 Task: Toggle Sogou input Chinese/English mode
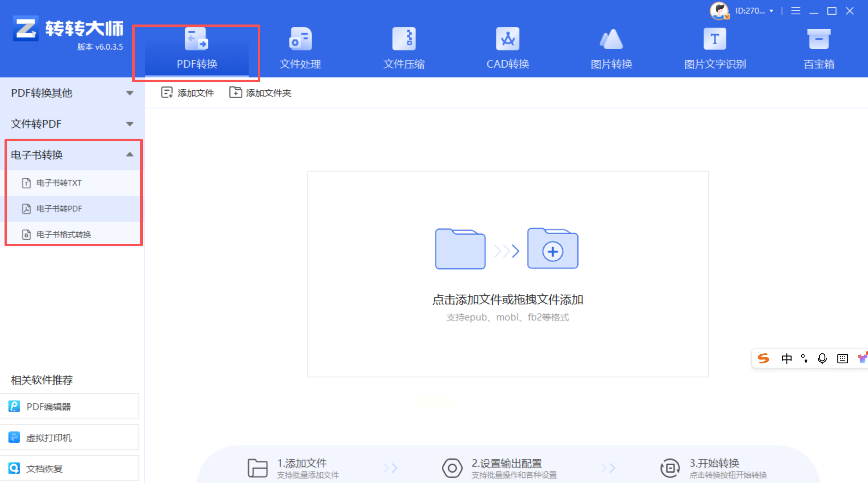click(786, 358)
